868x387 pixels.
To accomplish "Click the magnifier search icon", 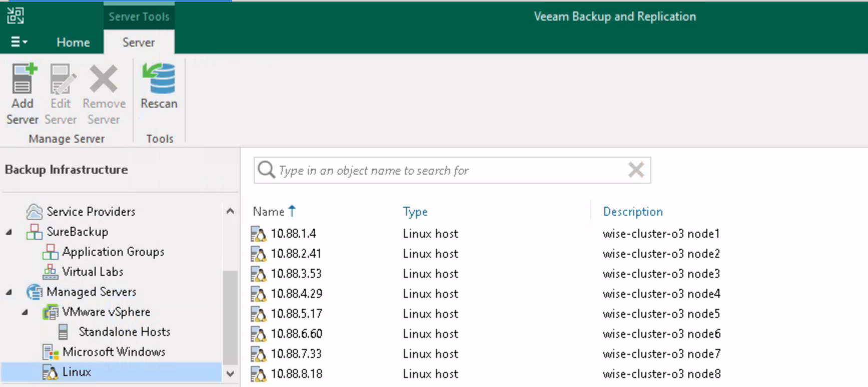I will pyautogui.click(x=266, y=170).
